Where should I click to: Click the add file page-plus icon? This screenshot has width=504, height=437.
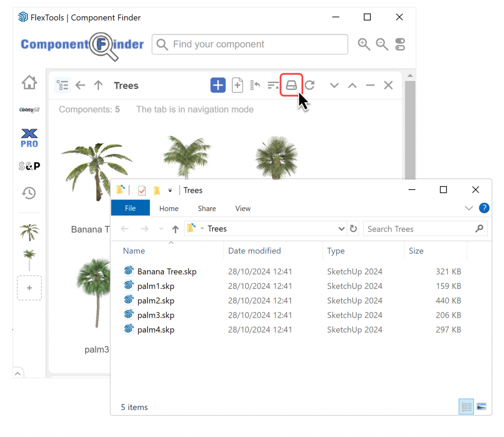point(237,86)
